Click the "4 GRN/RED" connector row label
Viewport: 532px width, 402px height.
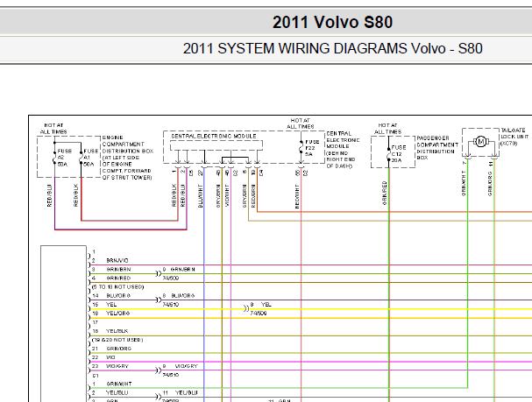pyautogui.click(x=111, y=279)
